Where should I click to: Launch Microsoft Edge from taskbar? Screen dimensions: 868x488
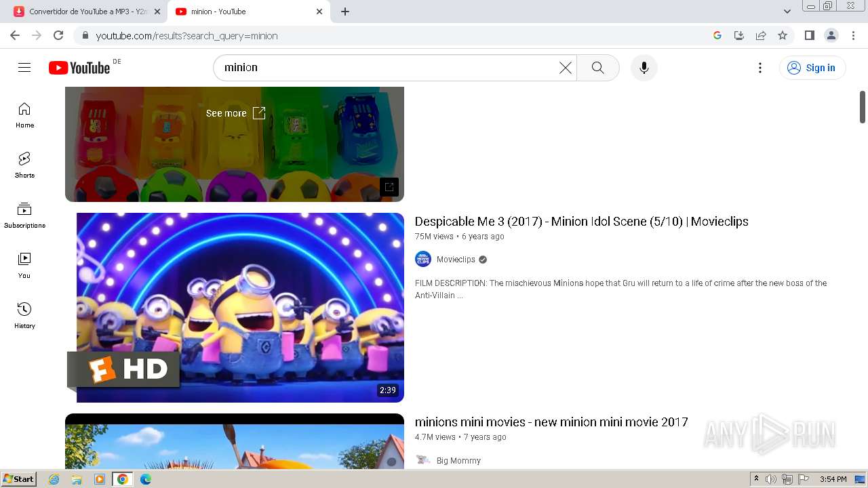(x=146, y=479)
